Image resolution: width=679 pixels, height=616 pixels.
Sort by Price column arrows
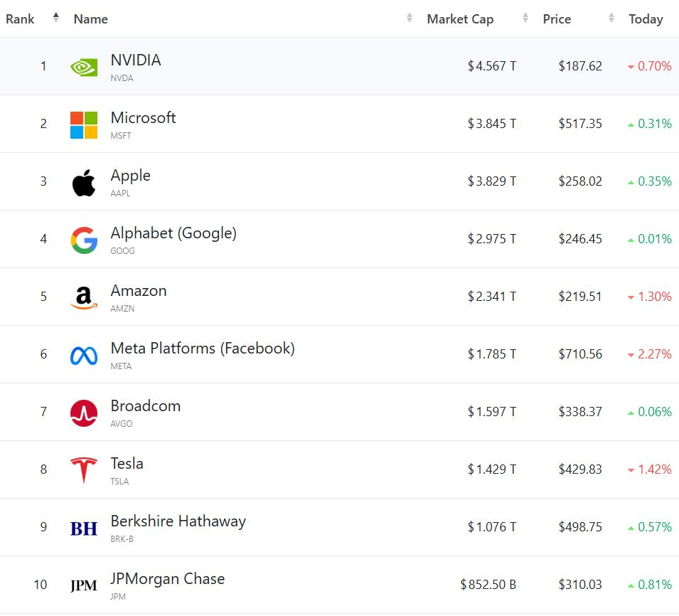click(611, 18)
